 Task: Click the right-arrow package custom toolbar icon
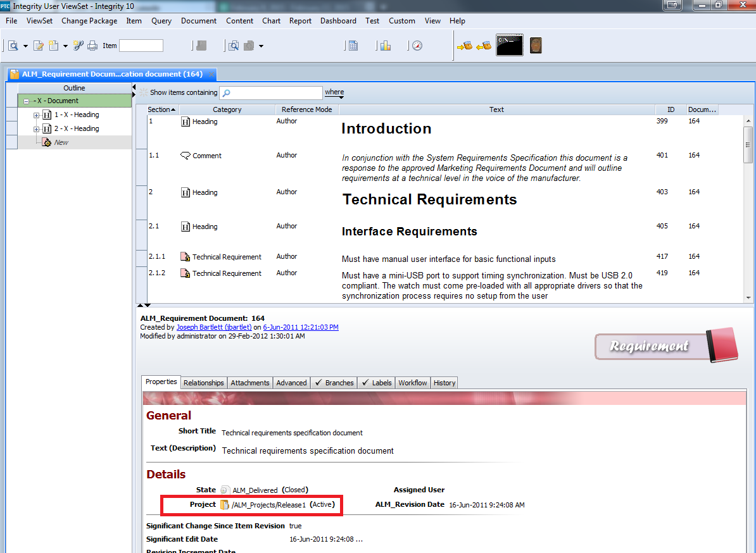click(x=465, y=46)
